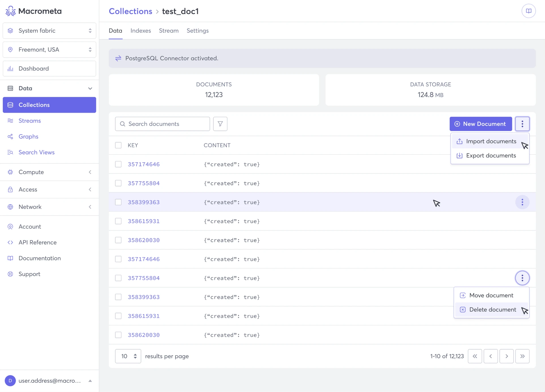Click the Import documents upload icon
545x392 pixels.
tap(459, 141)
